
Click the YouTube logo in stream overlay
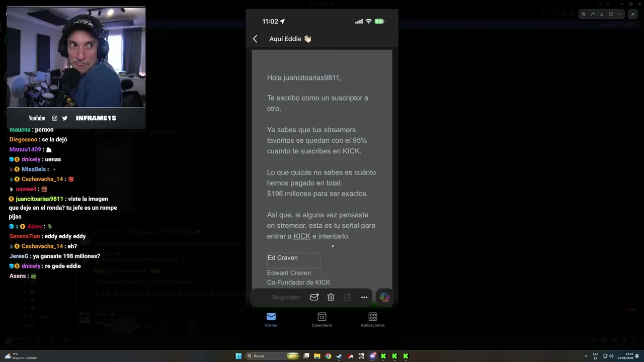pyautogui.click(x=37, y=118)
